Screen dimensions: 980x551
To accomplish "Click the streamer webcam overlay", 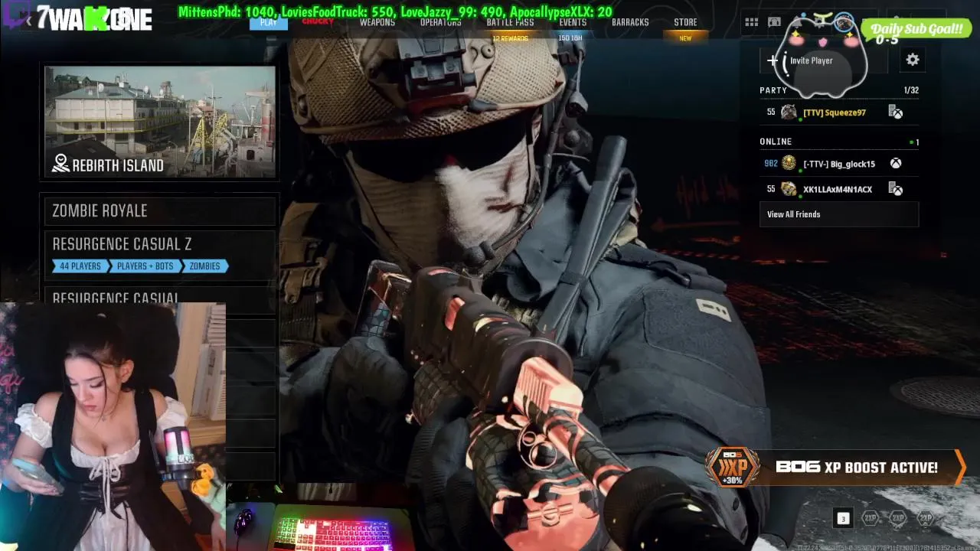I will tap(113, 426).
